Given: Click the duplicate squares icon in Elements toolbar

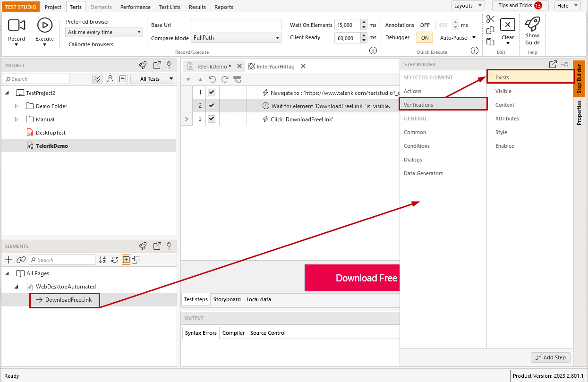Looking at the screenshot, I should click(x=136, y=260).
